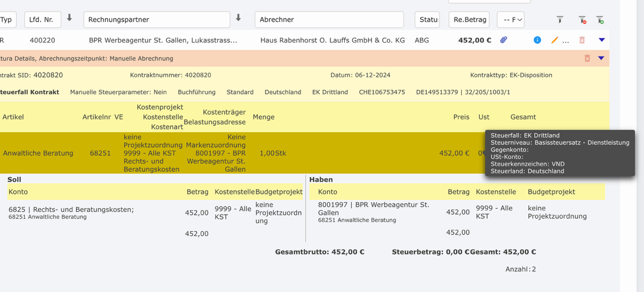The width and height of the screenshot is (644, 292).
Task: Focus the Typ filter field
Action: tap(7, 20)
